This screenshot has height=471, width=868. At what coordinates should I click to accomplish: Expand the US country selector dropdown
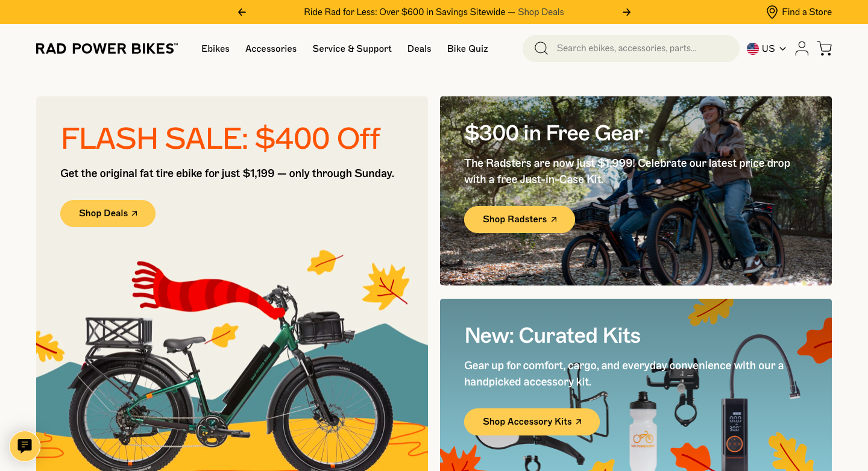pos(782,49)
